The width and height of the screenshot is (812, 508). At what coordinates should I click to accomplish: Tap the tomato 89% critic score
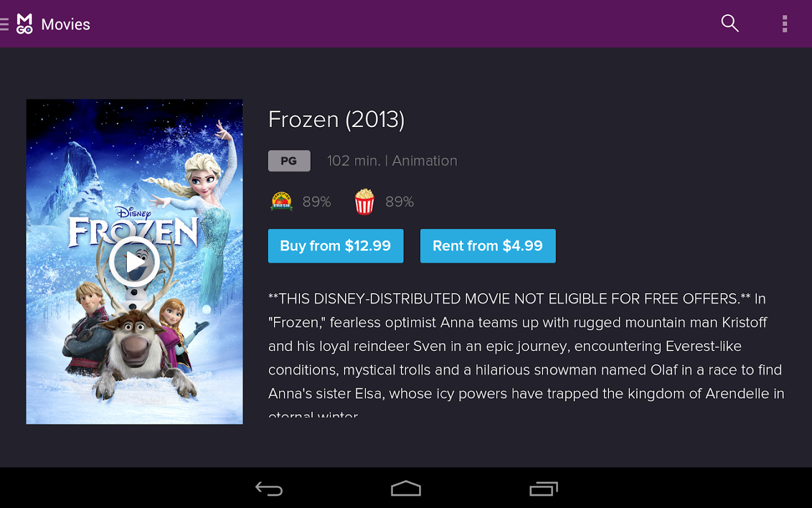[x=317, y=202]
